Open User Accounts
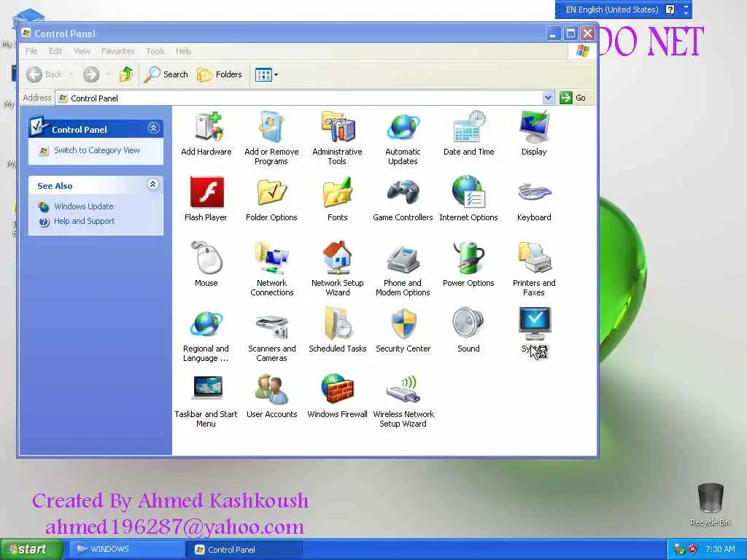747x560 pixels. [x=271, y=396]
